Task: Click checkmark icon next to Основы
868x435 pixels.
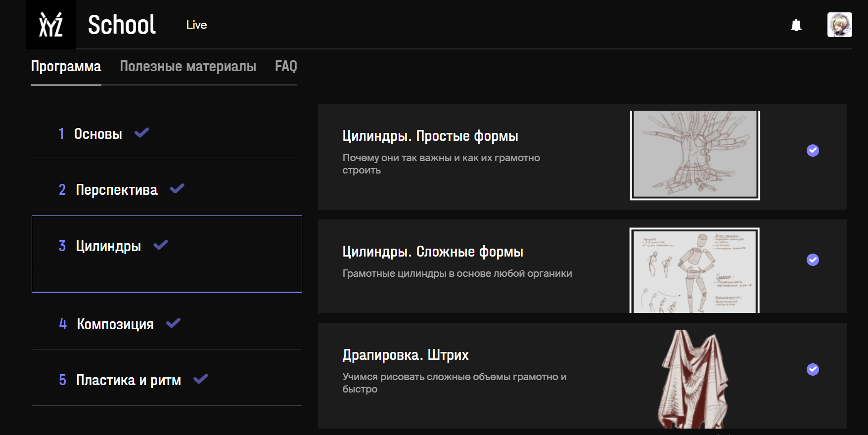Action: 142,132
